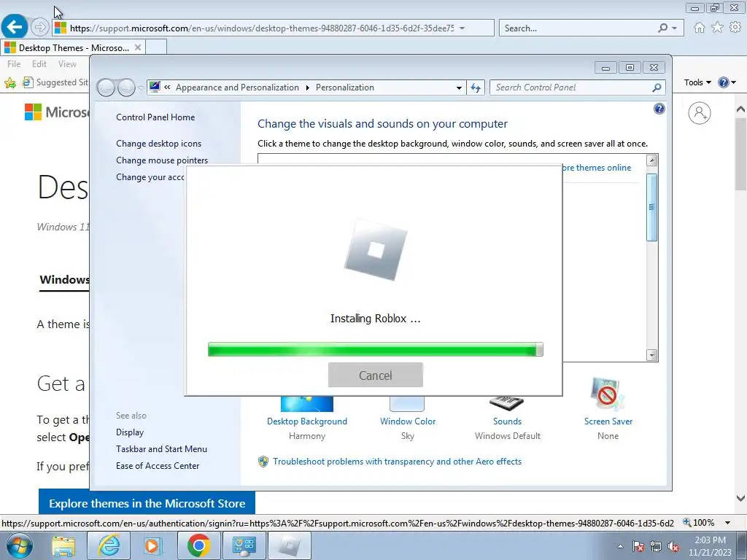Click the Sounds link
The width and height of the screenshot is (747, 560).
(508, 421)
